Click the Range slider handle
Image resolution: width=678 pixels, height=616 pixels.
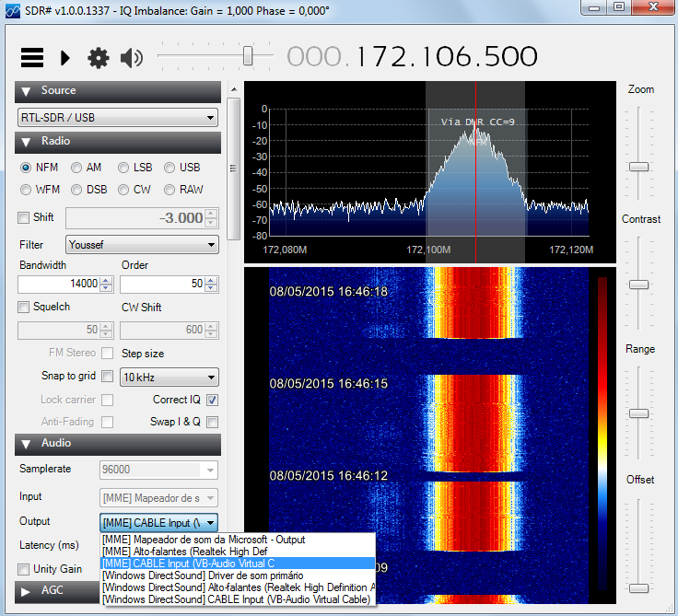(638, 413)
